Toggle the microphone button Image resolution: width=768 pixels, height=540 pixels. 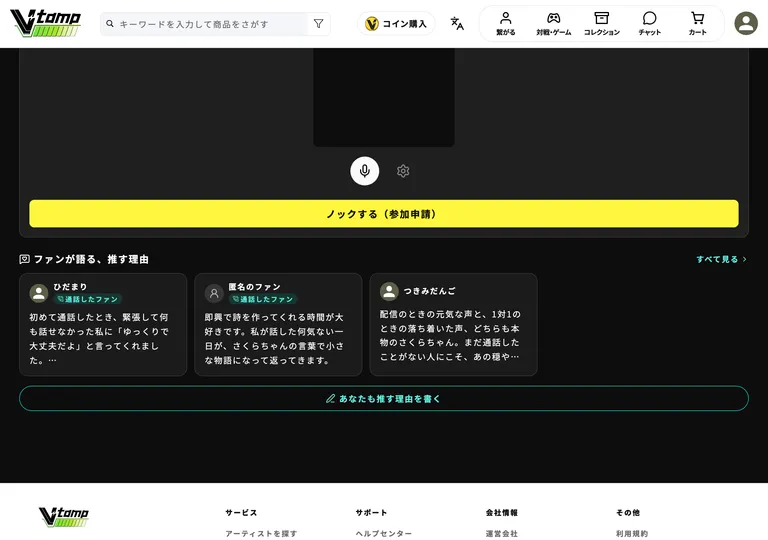point(364,171)
